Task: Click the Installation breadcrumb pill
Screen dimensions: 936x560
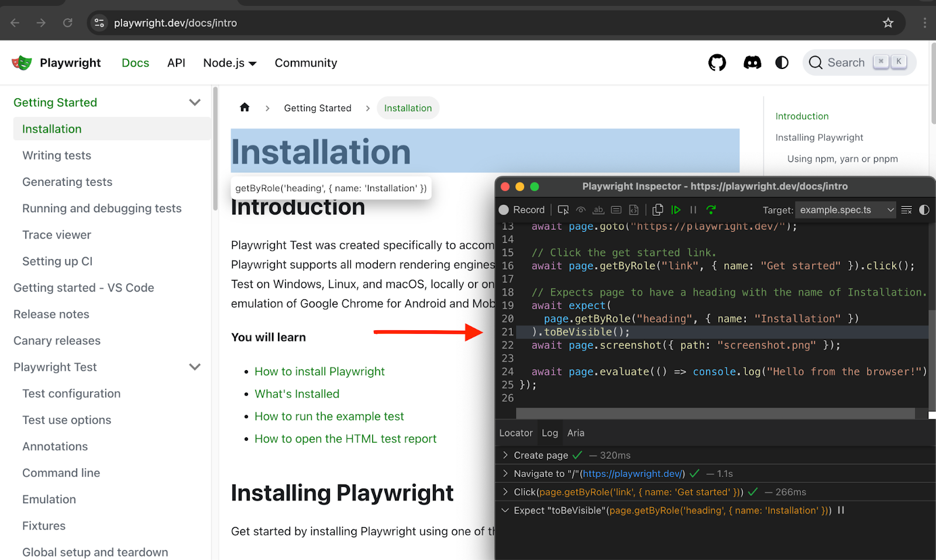Action: pyautogui.click(x=408, y=108)
